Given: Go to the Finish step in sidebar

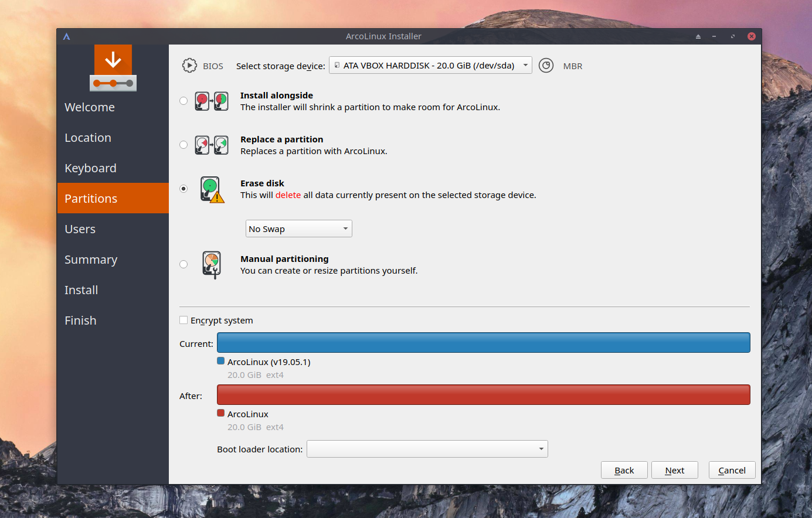Looking at the screenshot, I should (x=113, y=321).
